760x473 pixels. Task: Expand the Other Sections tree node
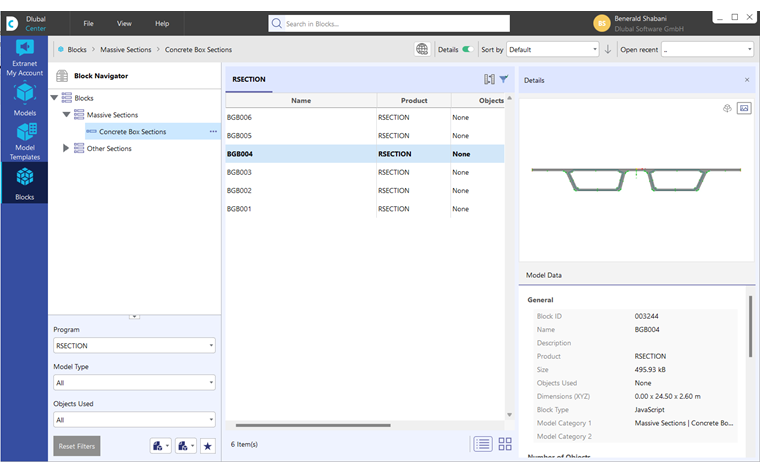(66, 148)
